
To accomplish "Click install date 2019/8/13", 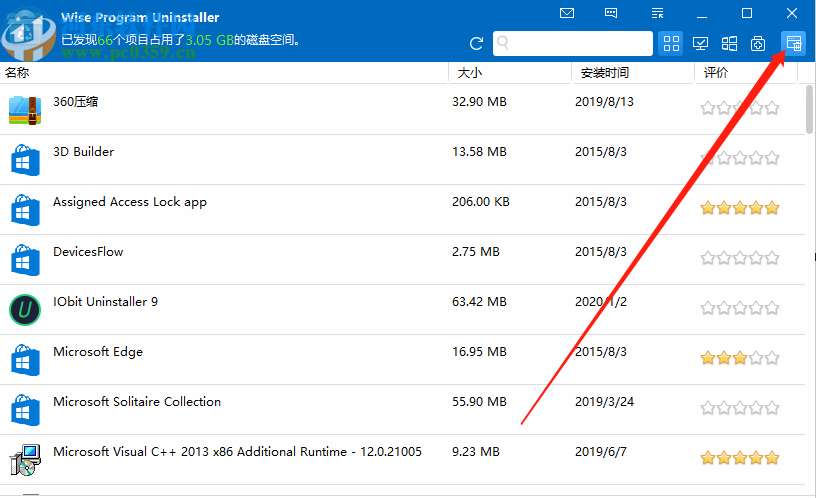I will tap(604, 101).
